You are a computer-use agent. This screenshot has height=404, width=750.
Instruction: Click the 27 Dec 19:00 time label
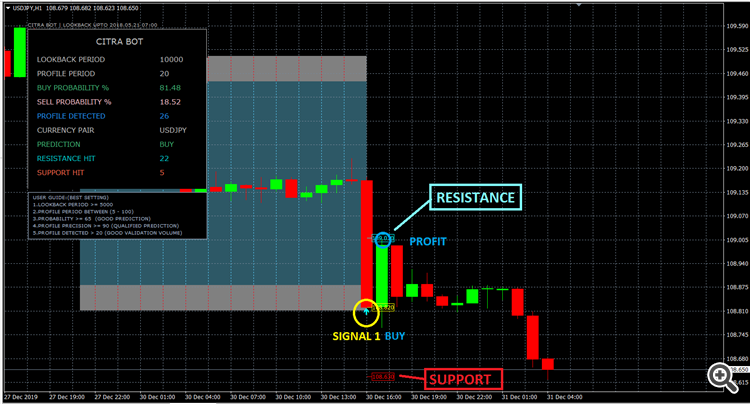coord(66,397)
